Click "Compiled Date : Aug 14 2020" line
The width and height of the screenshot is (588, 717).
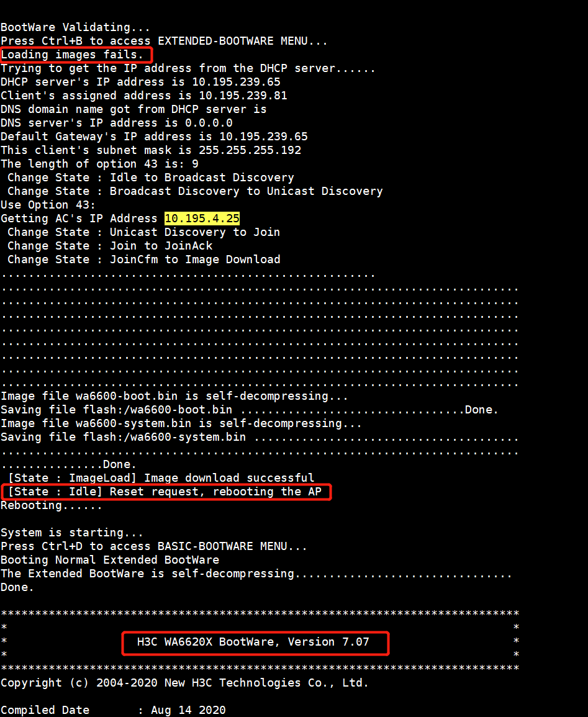click(113, 711)
